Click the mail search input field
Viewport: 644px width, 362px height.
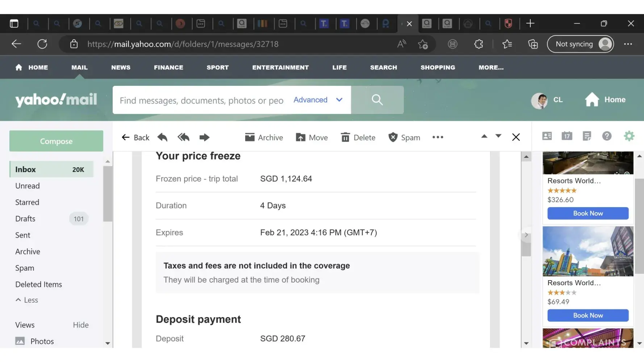coord(201,100)
